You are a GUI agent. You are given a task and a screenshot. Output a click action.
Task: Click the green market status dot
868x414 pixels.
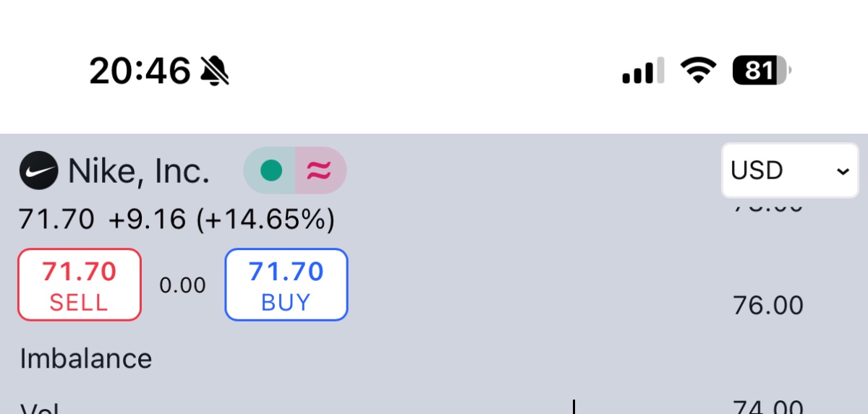click(271, 171)
